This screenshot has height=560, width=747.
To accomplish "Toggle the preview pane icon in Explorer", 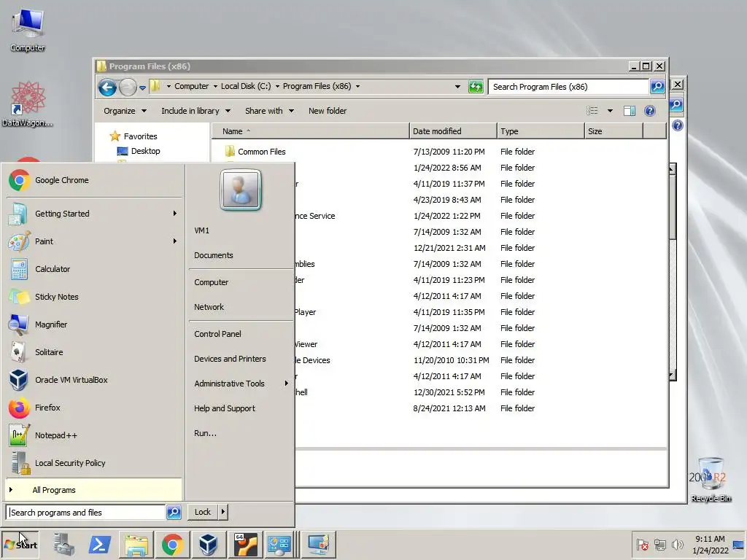I will (x=630, y=111).
